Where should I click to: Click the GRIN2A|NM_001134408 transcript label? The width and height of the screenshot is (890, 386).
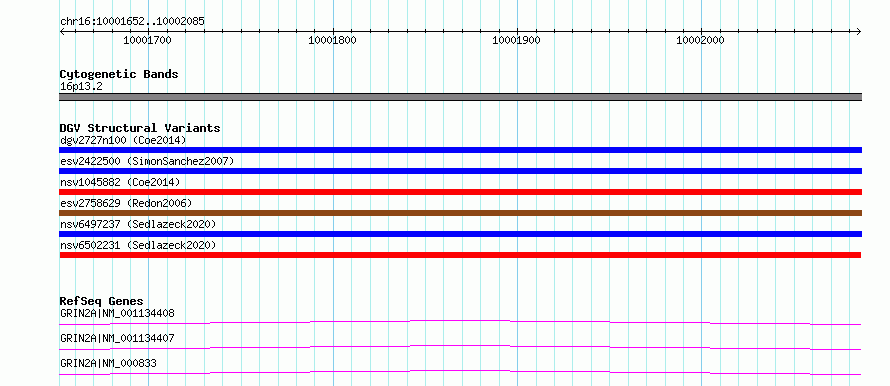[117, 313]
